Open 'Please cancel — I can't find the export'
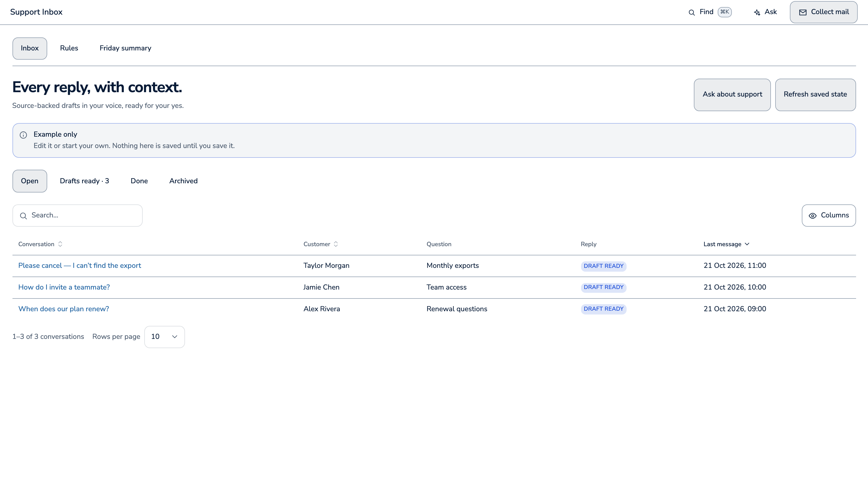 (79, 266)
